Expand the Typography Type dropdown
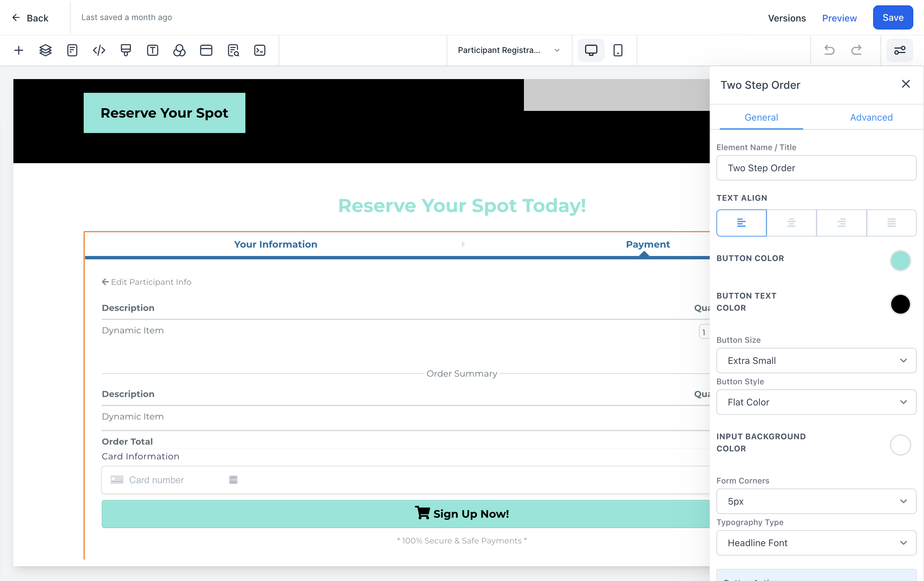This screenshot has height=581, width=924. (x=816, y=542)
